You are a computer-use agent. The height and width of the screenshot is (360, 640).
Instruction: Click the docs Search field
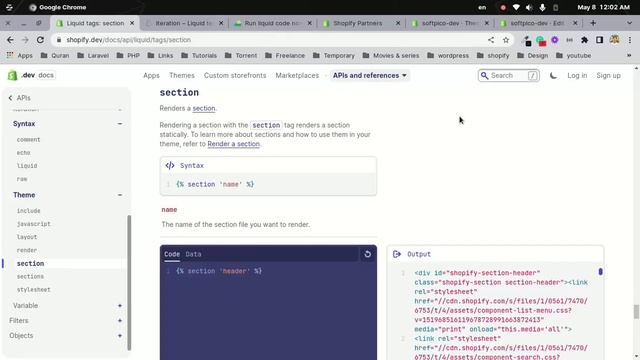pos(509,76)
